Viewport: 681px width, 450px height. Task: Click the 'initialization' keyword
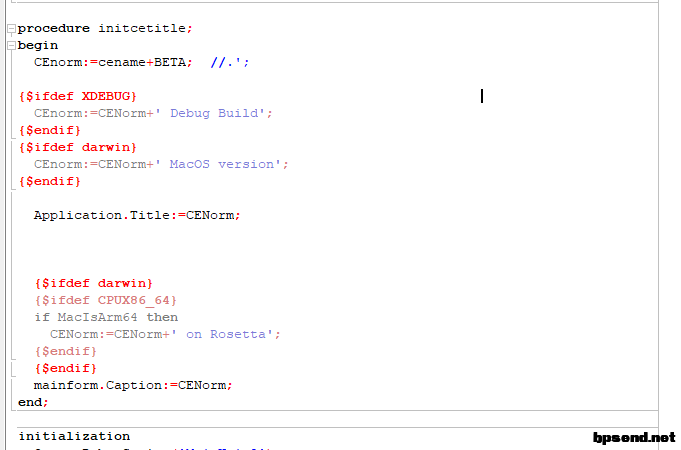pyautogui.click(x=74, y=436)
